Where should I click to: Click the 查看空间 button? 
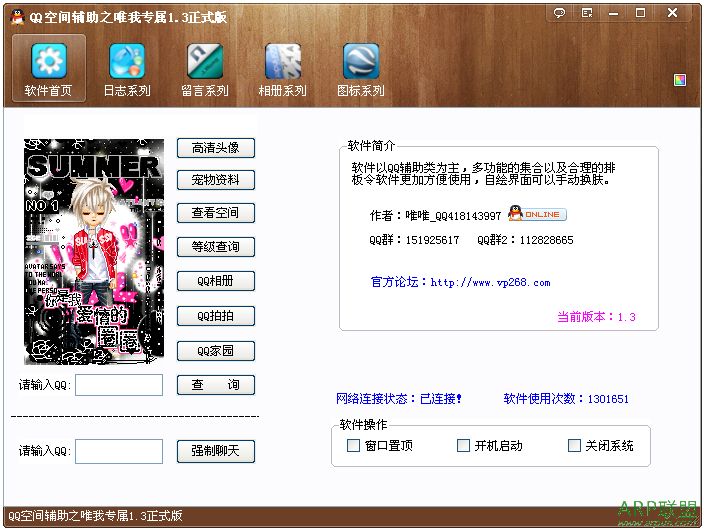[x=216, y=213]
